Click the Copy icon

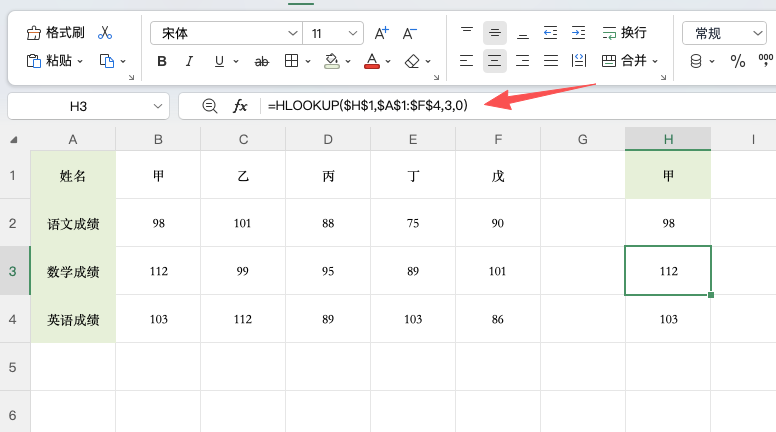[x=107, y=61]
